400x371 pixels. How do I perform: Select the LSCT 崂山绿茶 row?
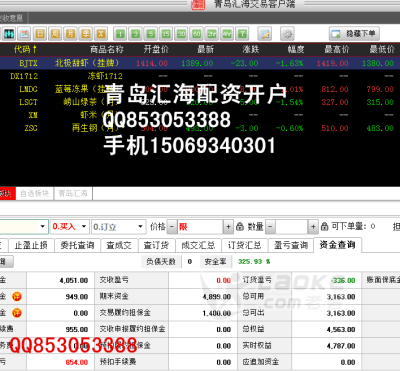click(x=200, y=102)
